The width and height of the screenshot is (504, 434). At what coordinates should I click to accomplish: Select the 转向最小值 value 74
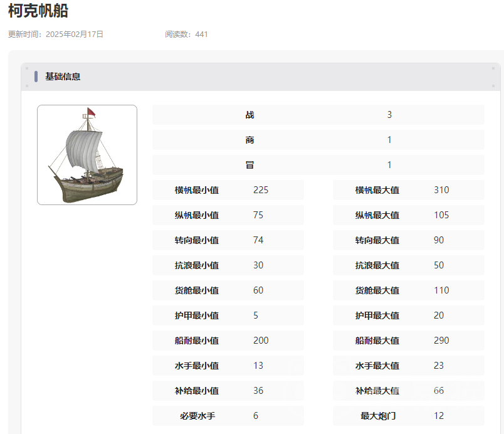click(x=258, y=240)
